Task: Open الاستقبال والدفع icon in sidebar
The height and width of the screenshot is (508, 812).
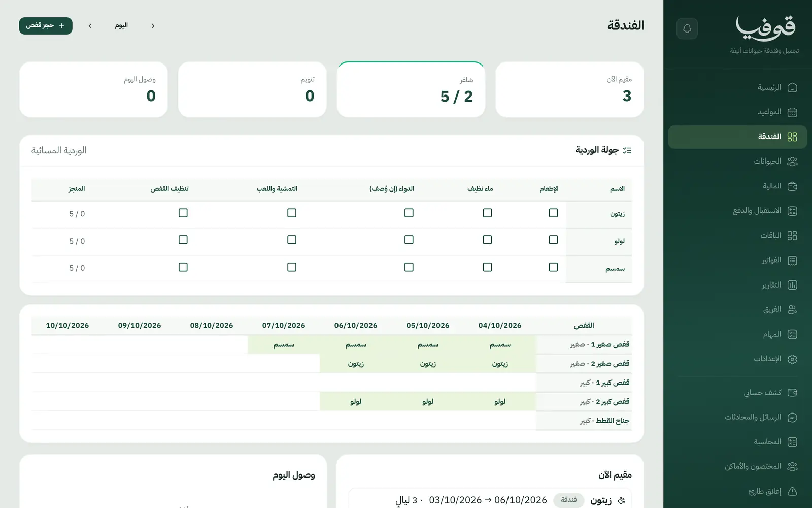Action: tap(792, 211)
